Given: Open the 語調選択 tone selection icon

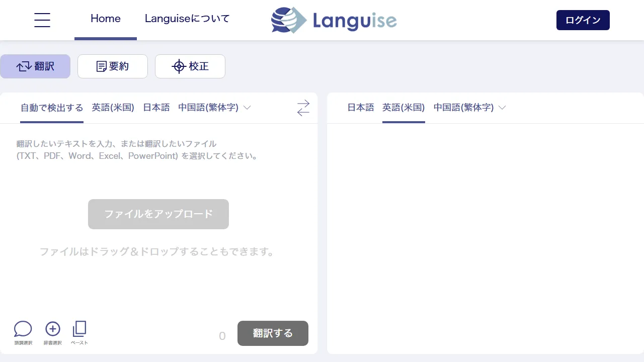Looking at the screenshot, I should (x=23, y=329).
